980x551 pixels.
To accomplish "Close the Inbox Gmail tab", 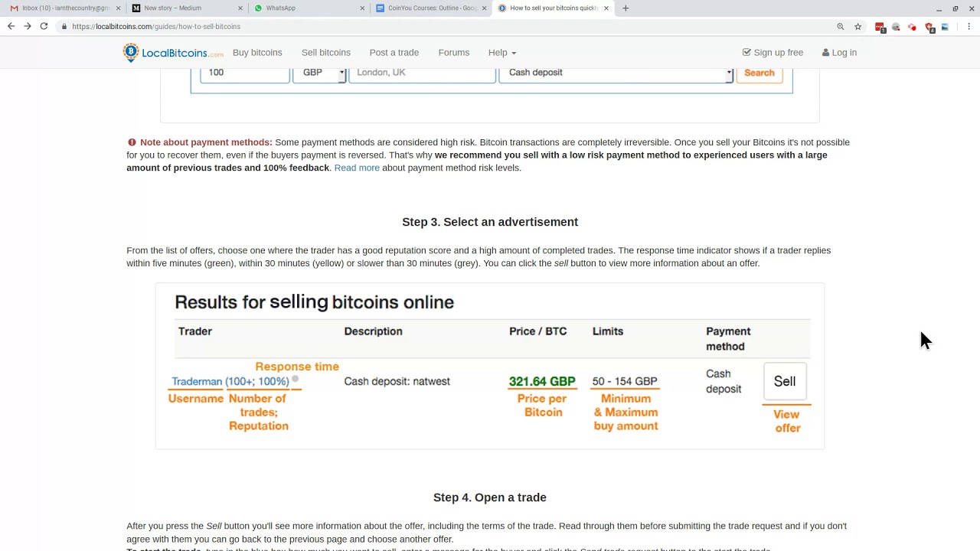I will tap(118, 8).
